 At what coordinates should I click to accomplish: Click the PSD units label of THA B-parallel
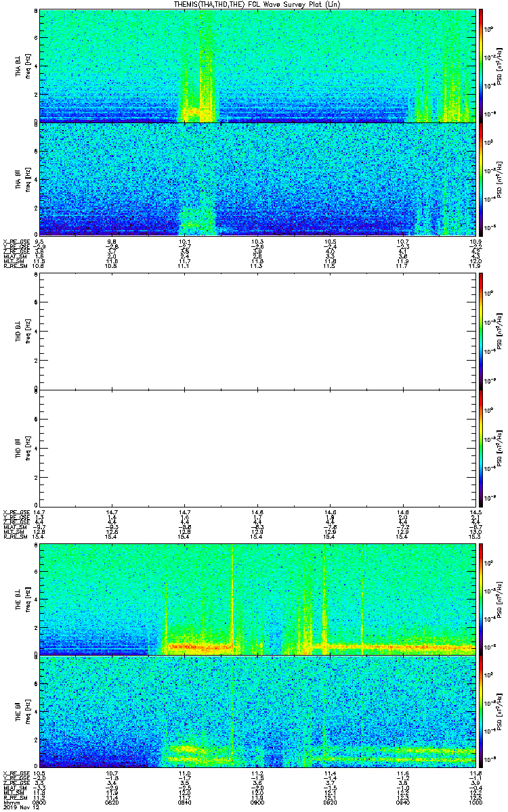click(x=499, y=179)
